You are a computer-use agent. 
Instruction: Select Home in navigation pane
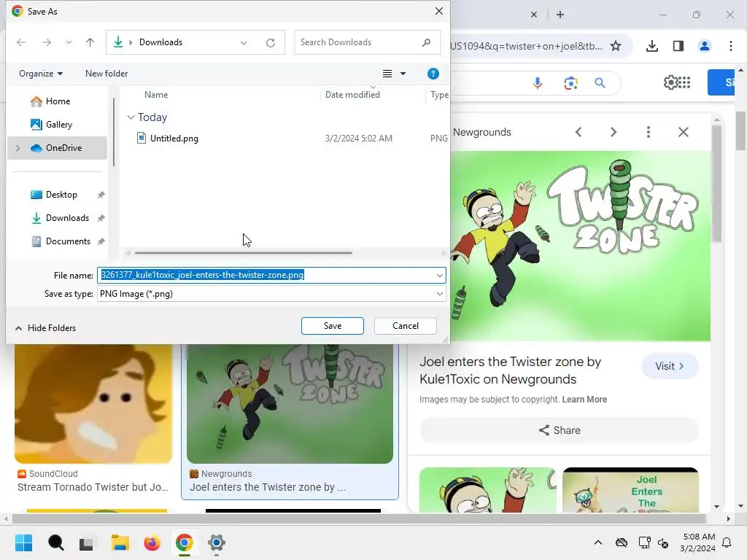58,101
